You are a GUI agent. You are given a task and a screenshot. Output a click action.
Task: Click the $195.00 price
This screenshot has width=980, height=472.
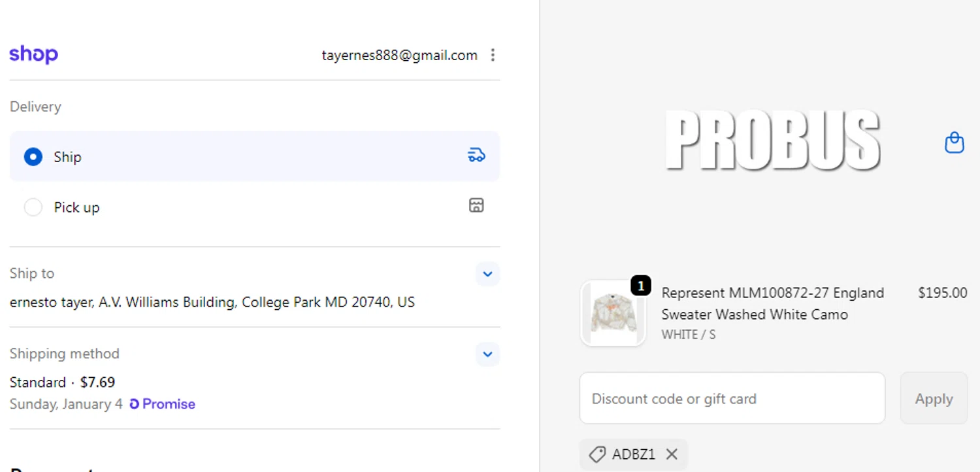click(942, 293)
